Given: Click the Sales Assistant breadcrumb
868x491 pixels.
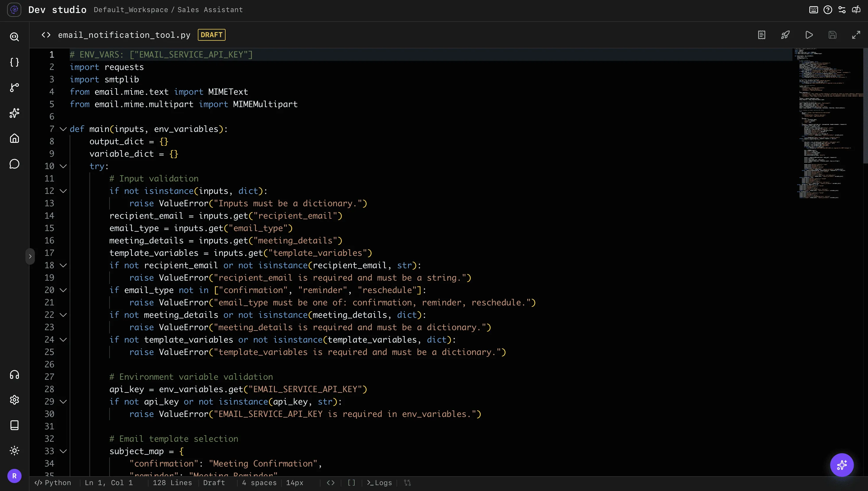Looking at the screenshot, I should [210, 10].
